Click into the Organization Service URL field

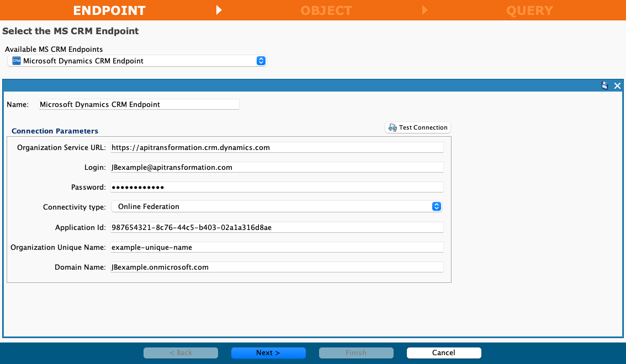[277, 147]
